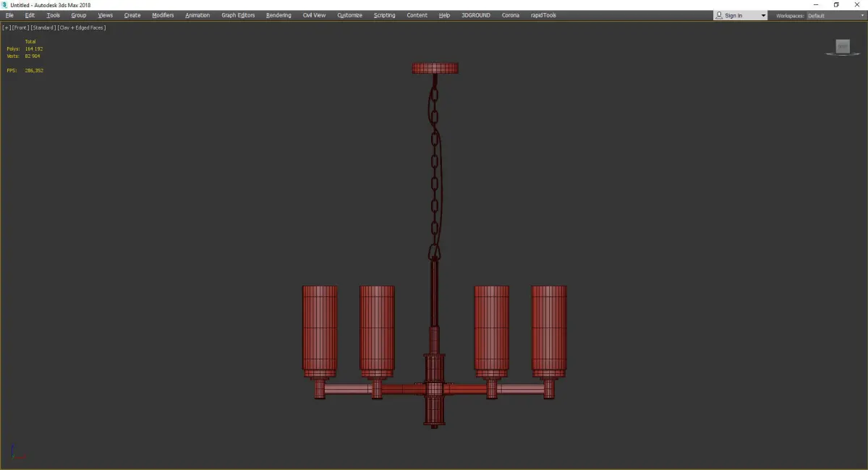Click the ViewCube in the viewport
868x470 pixels.
click(x=843, y=47)
